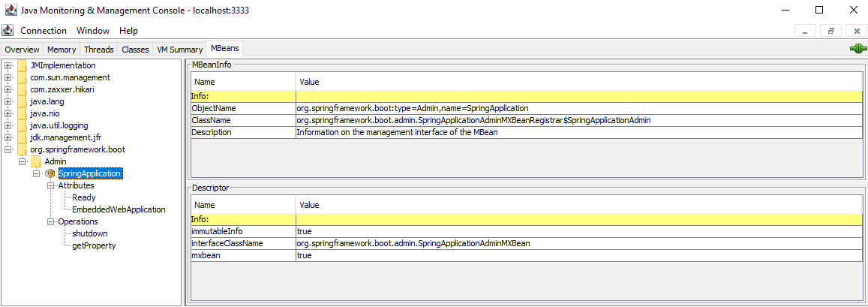Click the yellow Info row in MBeanInfo

[x=527, y=96]
